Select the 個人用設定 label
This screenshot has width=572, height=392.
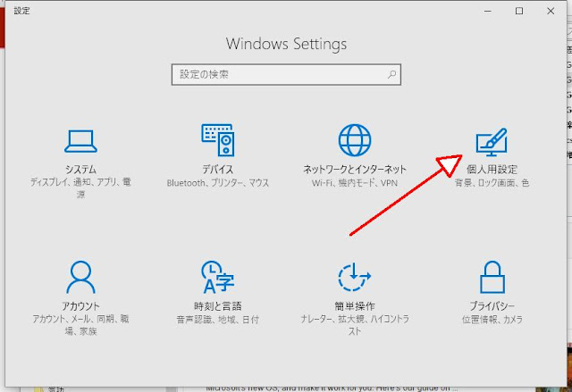[x=492, y=170]
